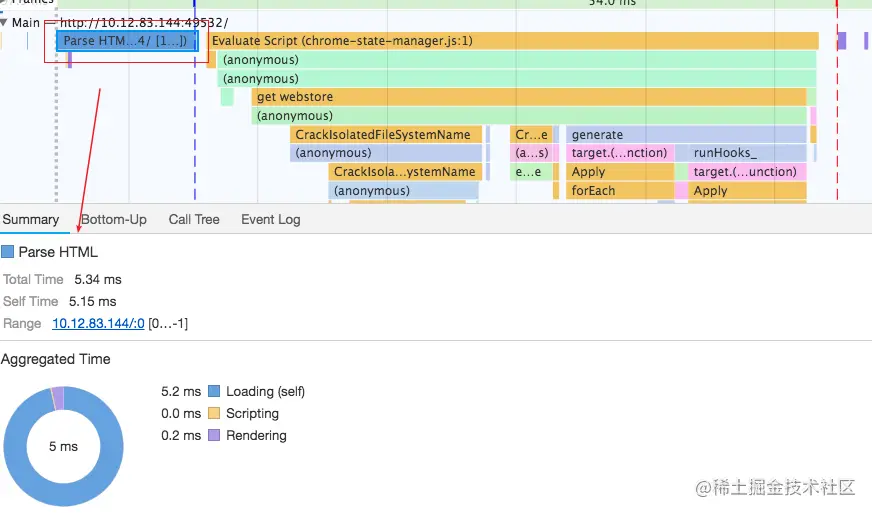Screen dimensions: 872x513
Task: Select the runHooks_ flame bar
Action: 747,153
